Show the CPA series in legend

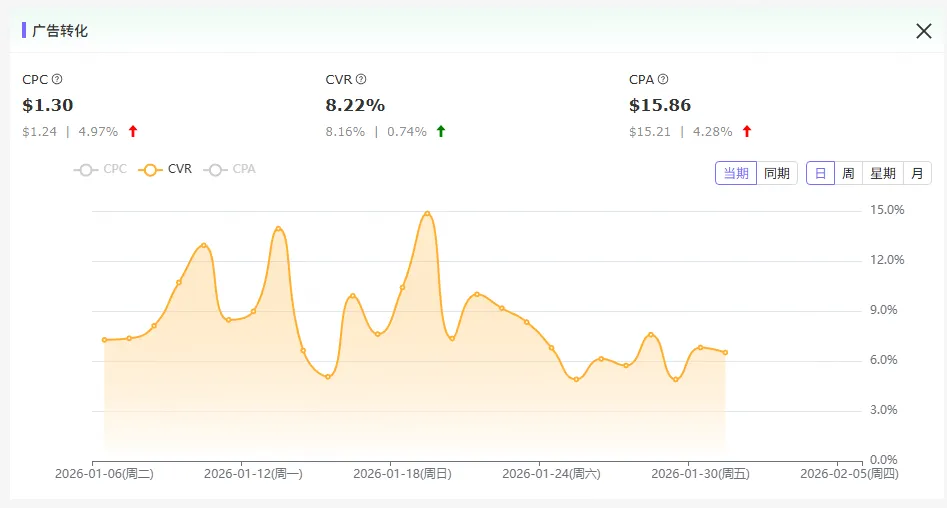[230, 170]
